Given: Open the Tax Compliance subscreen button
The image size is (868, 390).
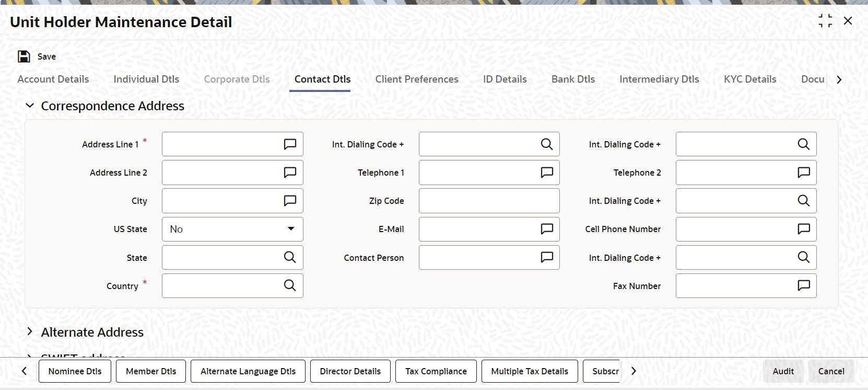Looking at the screenshot, I should coord(436,371).
